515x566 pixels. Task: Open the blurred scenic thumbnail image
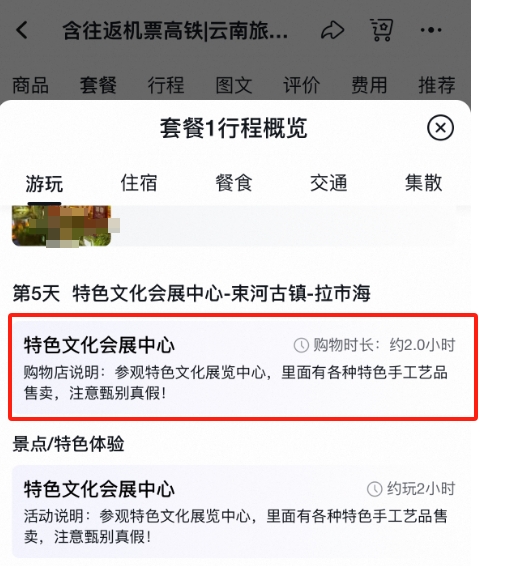point(61,226)
